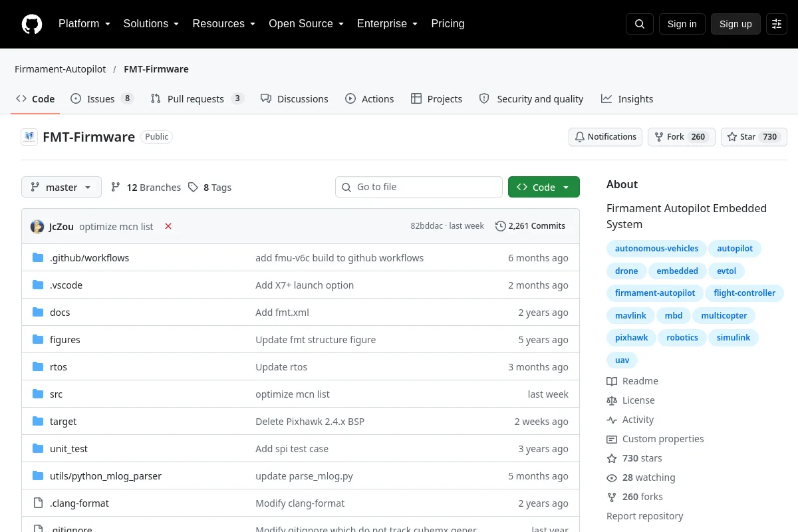The width and height of the screenshot is (798, 532).
Task: Open commit message 'Update fmt structure figure'
Action: (x=316, y=340)
